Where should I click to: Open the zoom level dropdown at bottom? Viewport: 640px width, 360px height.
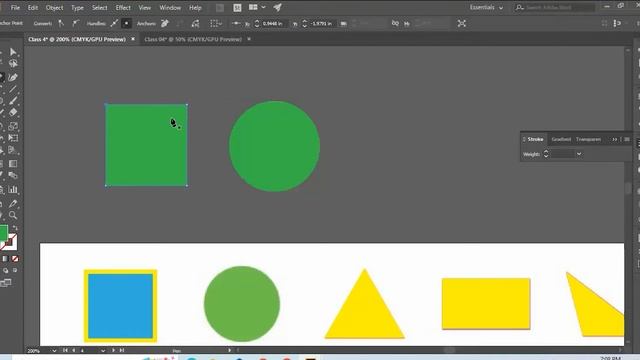pos(54,351)
